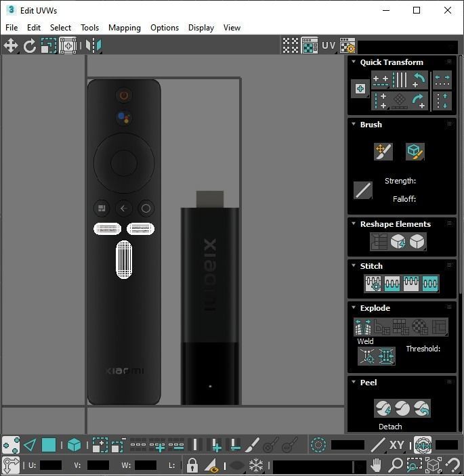The width and height of the screenshot is (464, 476).
Task: Rotate selection 90 degrees counter-clockwise
Action: (419, 80)
